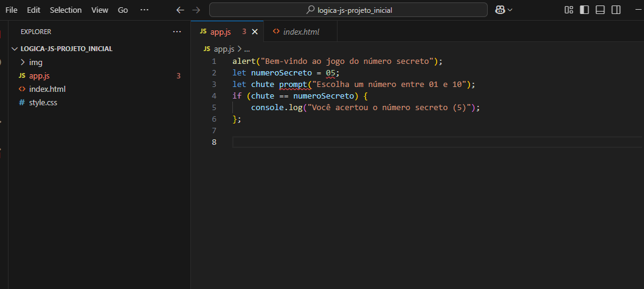Open the View menu

[x=100, y=10]
